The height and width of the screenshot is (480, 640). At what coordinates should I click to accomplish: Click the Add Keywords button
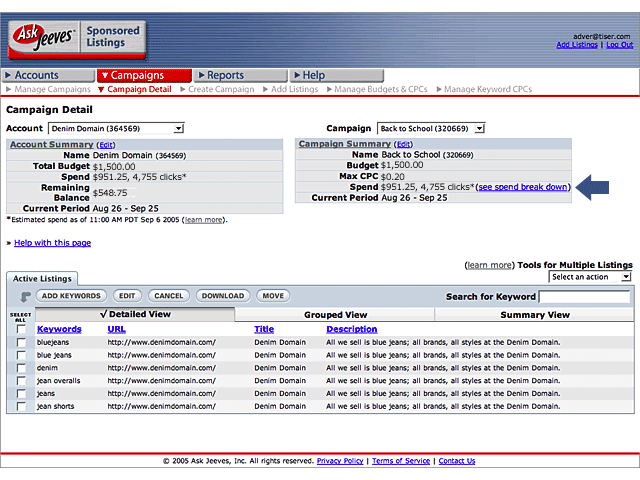tap(71, 296)
